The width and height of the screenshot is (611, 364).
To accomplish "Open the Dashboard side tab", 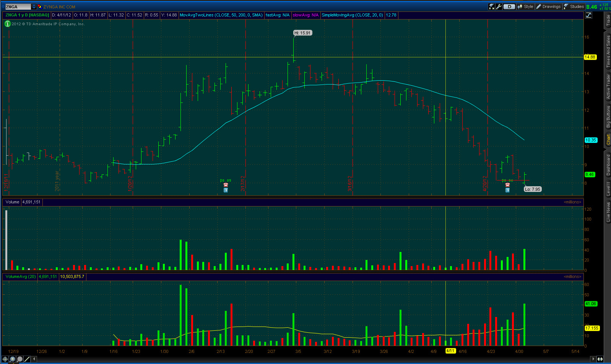I will (608, 164).
